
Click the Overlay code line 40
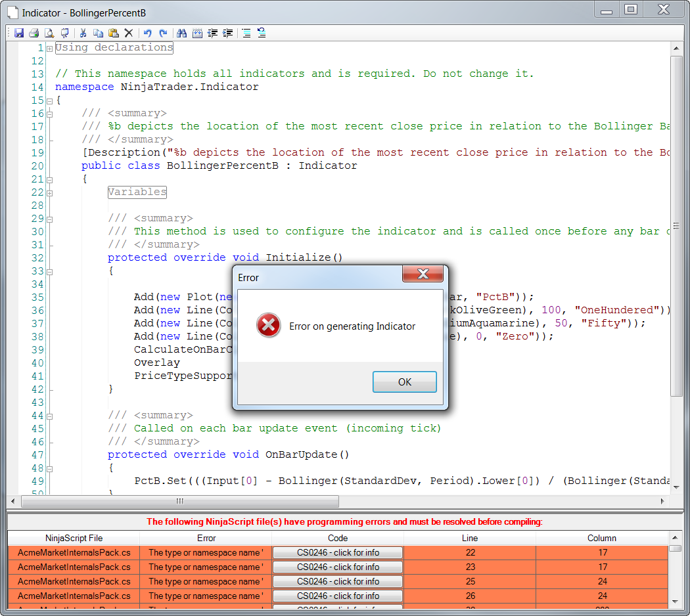click(x=157, y=363)
